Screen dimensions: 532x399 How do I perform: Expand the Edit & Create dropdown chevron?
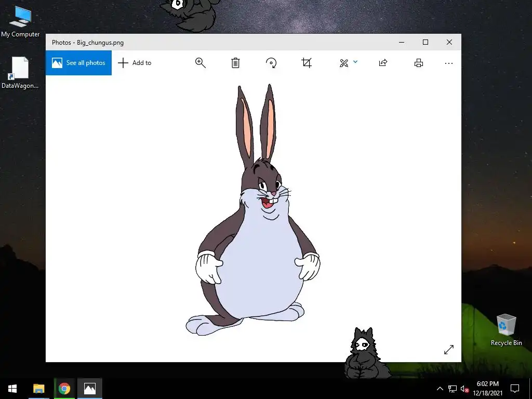pos(355,62)
